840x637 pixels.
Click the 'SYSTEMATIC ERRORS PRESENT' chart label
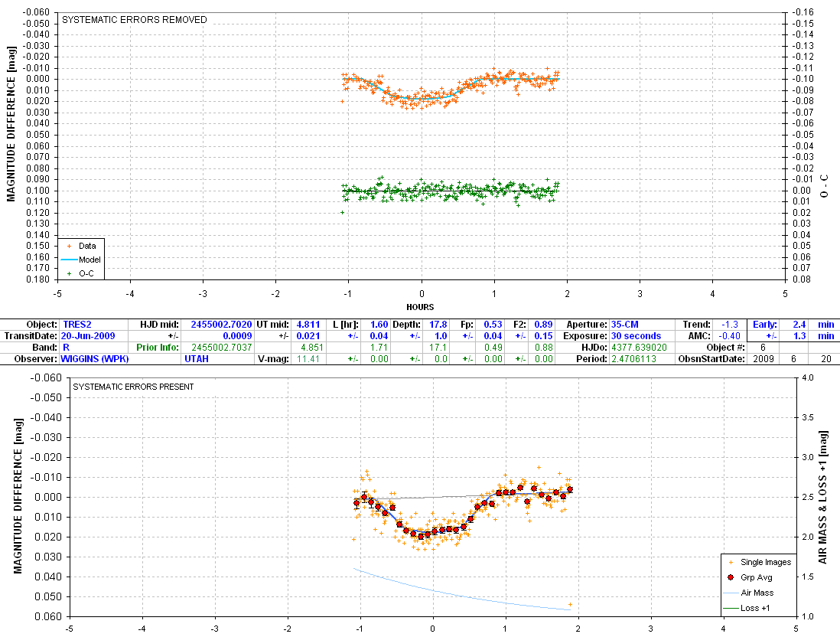133,387
